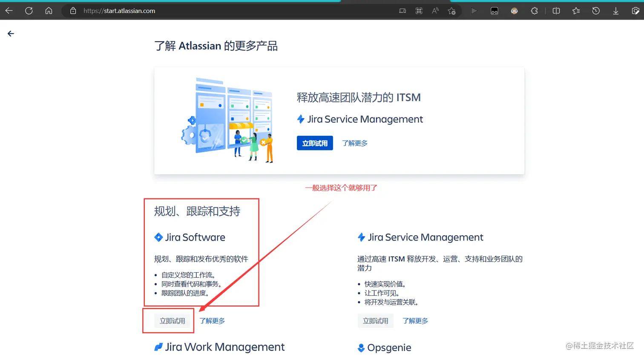644x360 pixels.
Task: Click the Opsgenie product name
Action: coord(389,348)
